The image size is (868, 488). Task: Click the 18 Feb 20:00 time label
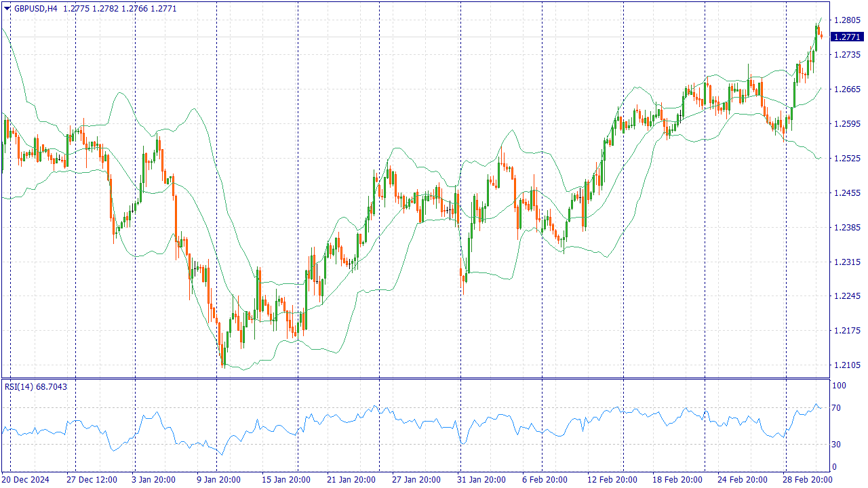click(676, 480)
